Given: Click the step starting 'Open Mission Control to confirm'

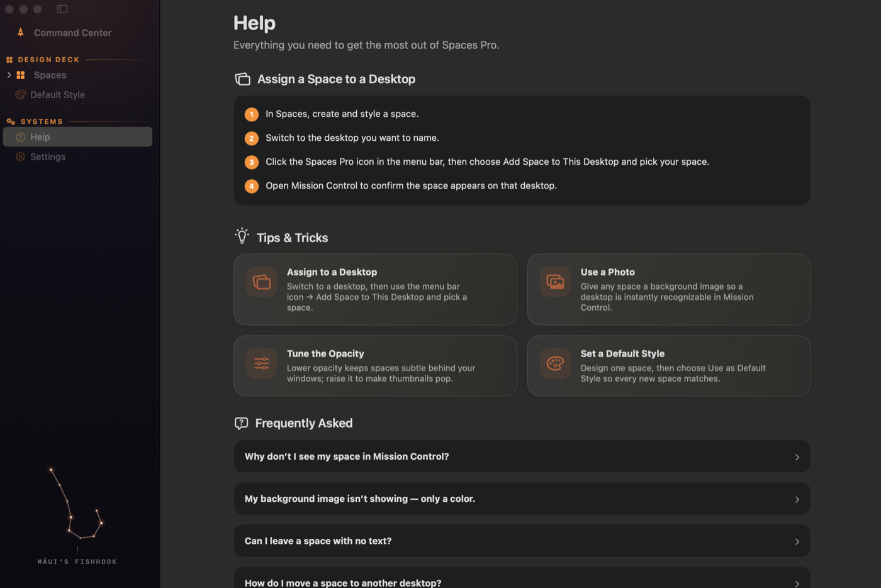Looking at the screenshot, I should point(411,186).
